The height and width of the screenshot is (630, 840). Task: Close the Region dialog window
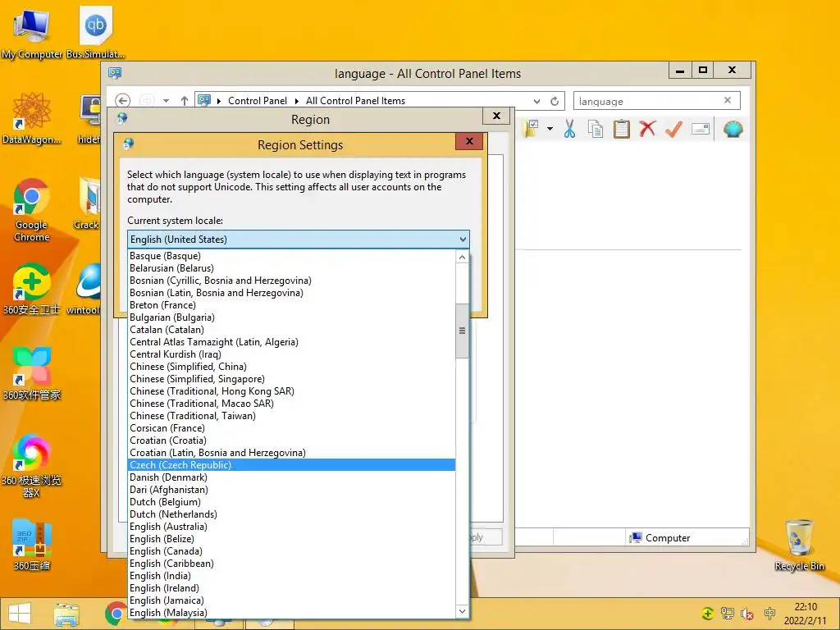(x=496, y=116)
